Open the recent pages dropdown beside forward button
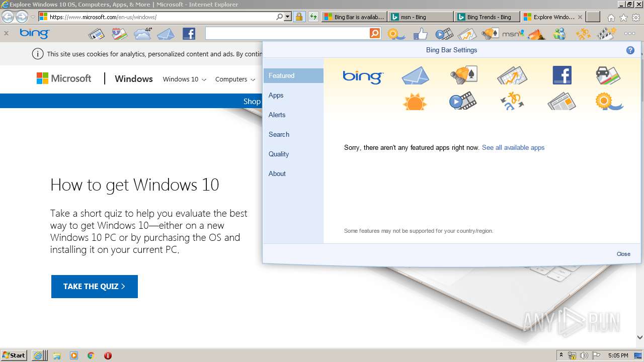The height and width of the screenshot is (362, 644). pyautogui.click(x=33, y=17)
